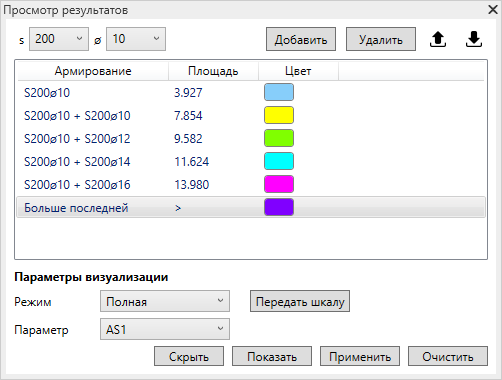Click the area value 11.624
This screenshot has width=502, height=380.
click(x=192, y=162)
